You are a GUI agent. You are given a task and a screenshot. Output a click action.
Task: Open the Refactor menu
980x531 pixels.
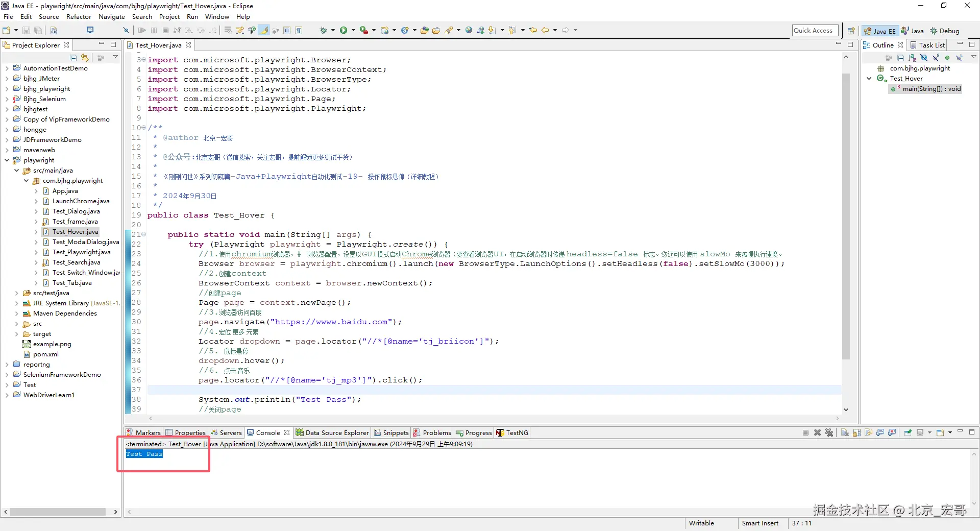click(79, 16)
